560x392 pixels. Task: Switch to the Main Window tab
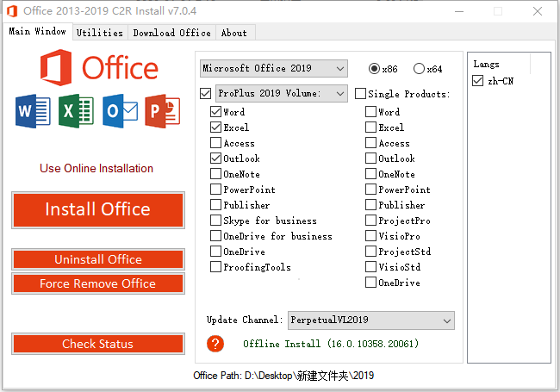click(37, 31)
